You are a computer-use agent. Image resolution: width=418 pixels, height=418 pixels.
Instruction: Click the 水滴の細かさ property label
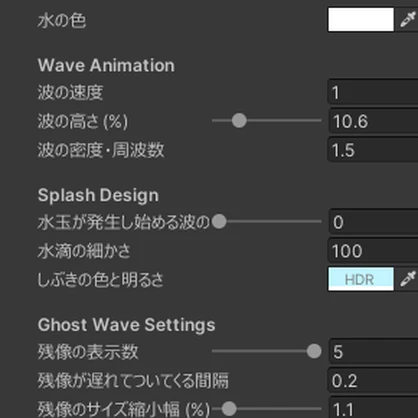(x=84, y=251)
